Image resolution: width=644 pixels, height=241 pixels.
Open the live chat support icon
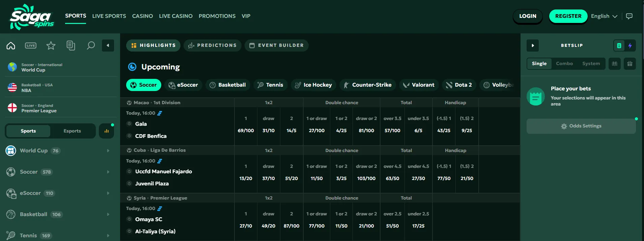629,16
